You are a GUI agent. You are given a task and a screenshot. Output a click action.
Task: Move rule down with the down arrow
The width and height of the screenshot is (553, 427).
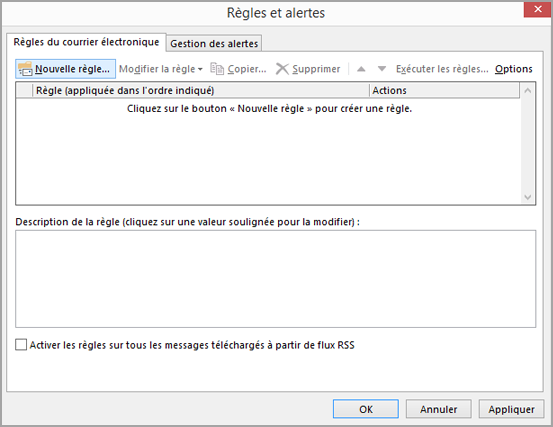(382, 69)
